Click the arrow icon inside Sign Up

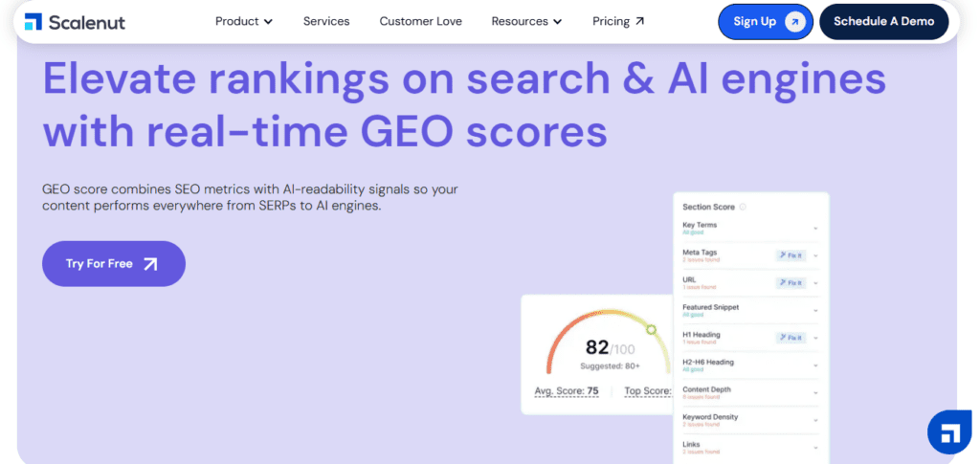tap(794, 21)
